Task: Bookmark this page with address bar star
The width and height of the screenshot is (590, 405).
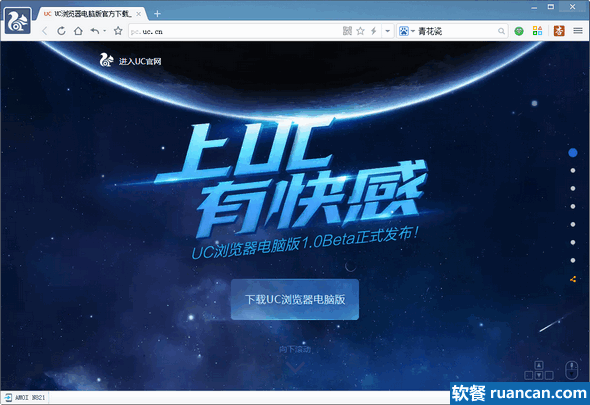Action: click(360, 31)
